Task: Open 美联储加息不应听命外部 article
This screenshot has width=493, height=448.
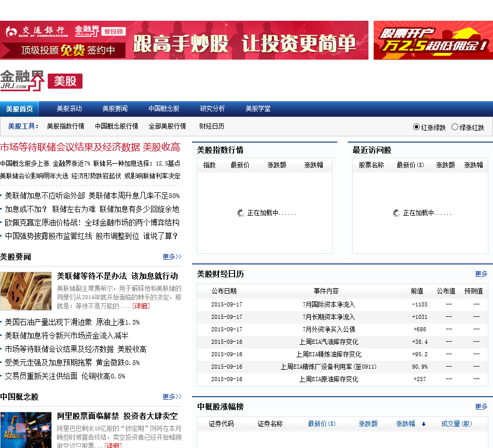Action: [x=45, y=195]
